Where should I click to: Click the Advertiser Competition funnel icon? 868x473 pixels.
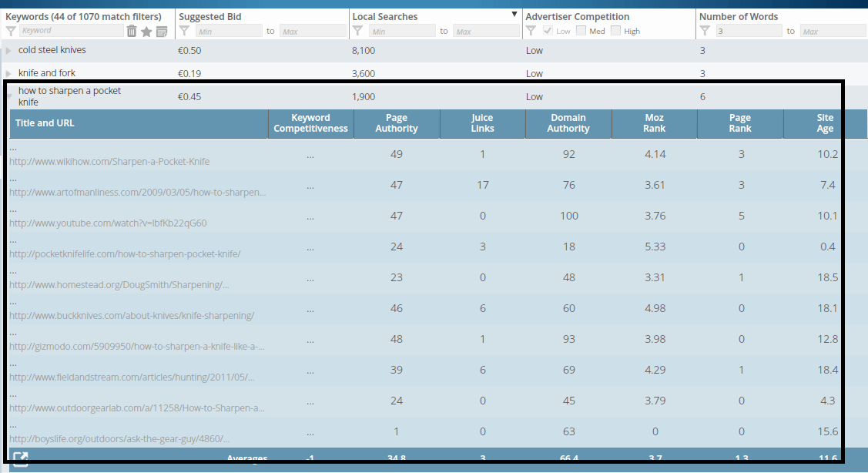(530, 31)
